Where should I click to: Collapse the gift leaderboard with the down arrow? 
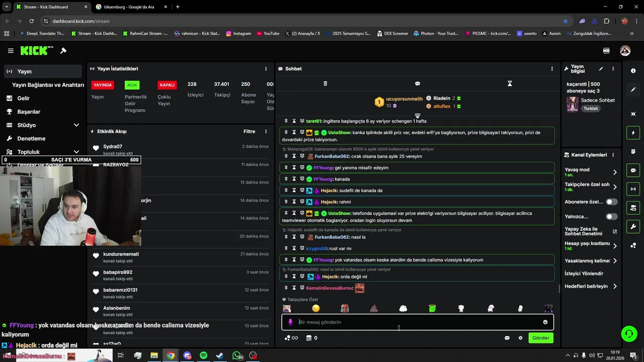tap(418, 116)
